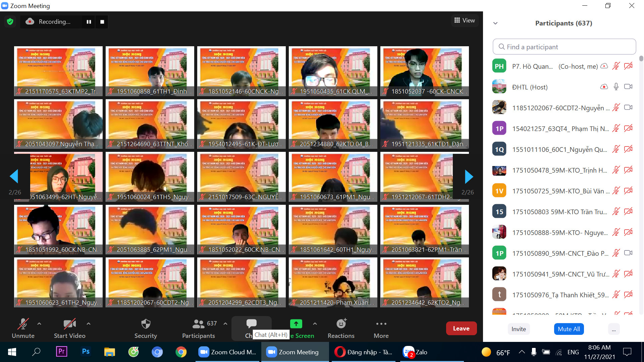This screenshot has height=362, width=644.
Task: Go to previous gallery page arrow
Action: [x=14, y=176]
